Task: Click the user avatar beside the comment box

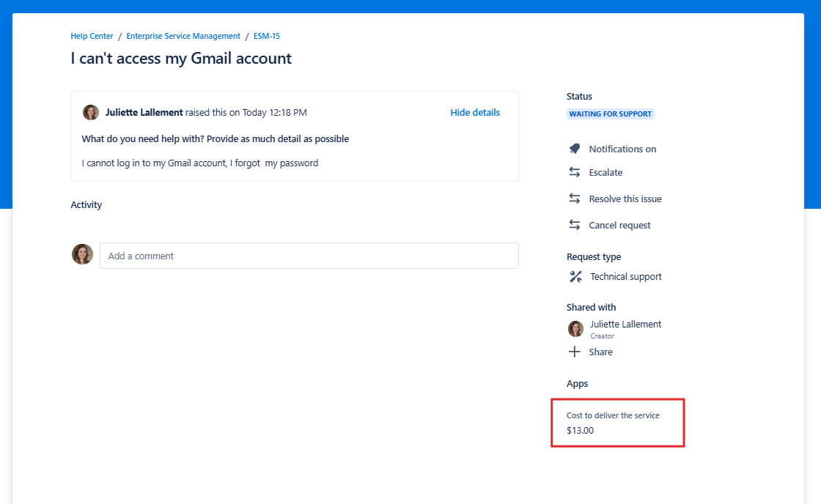Action: [82, 255]
